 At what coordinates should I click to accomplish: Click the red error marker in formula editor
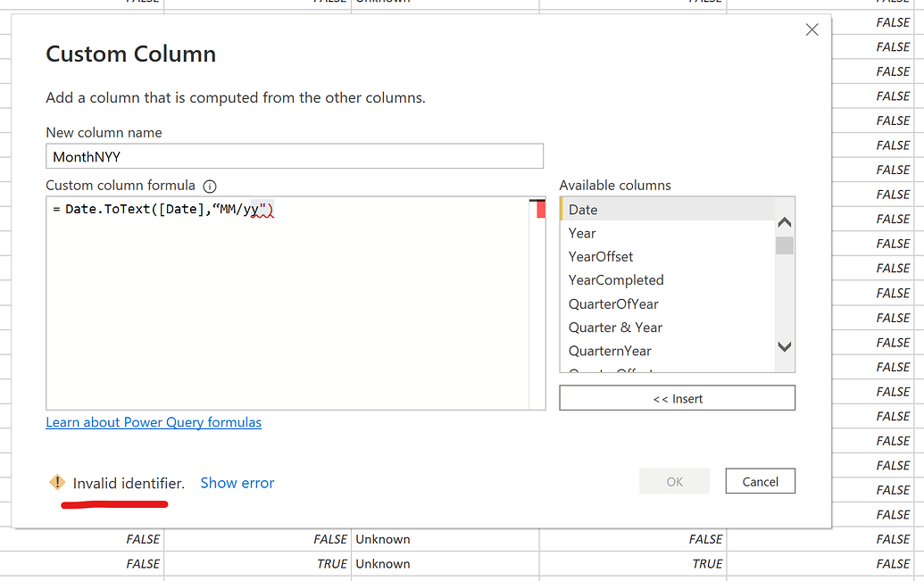click(x=540, y=210)
